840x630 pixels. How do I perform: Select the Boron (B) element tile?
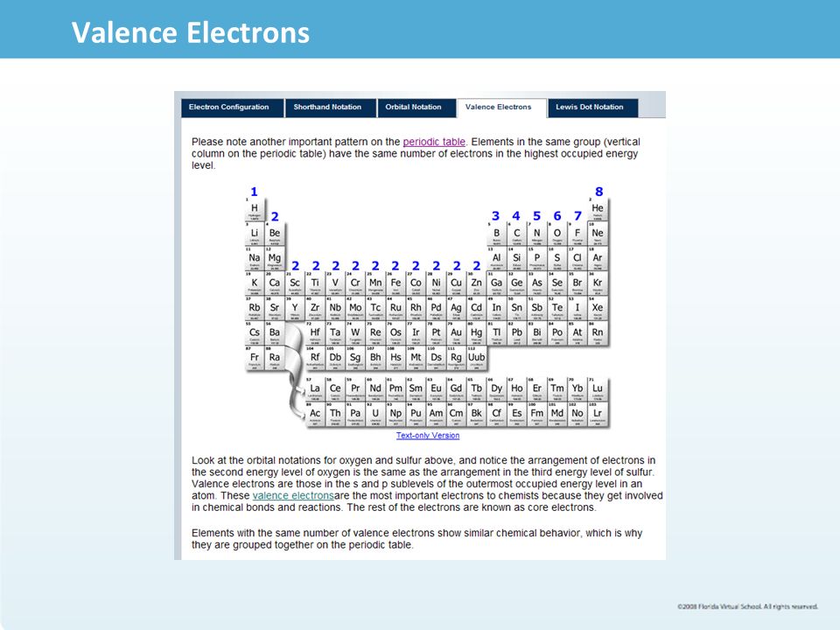(497, 234)
